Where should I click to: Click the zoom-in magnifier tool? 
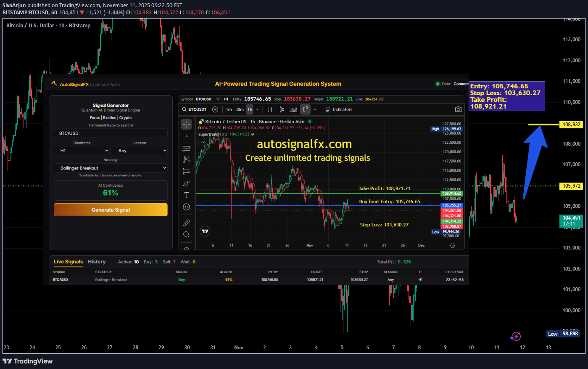click(x=187, y=234)
